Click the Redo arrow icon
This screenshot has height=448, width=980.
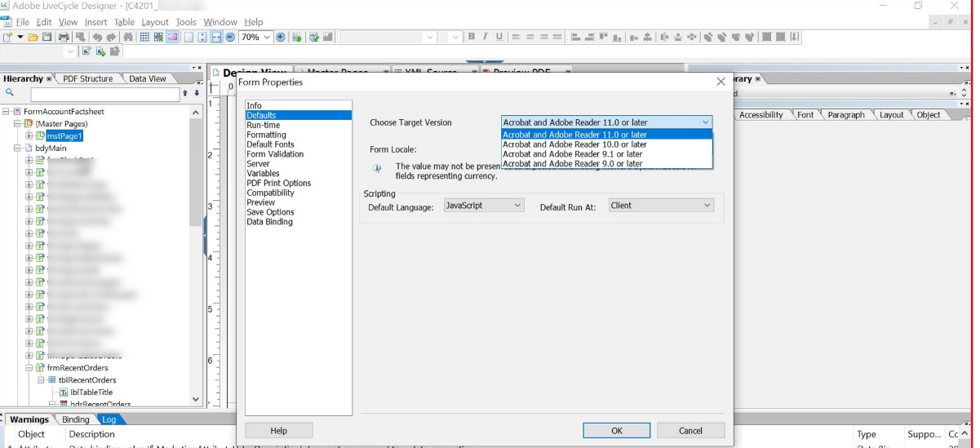[x=110, y=38]
